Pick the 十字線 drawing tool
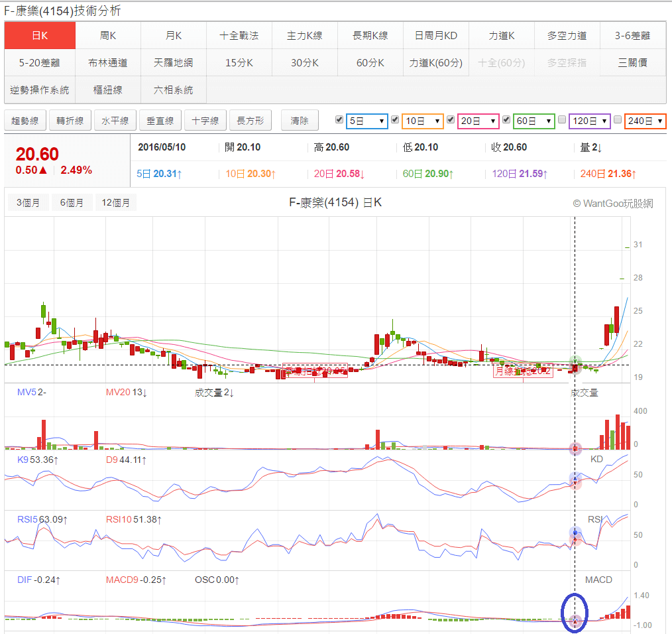 (205, 121)
